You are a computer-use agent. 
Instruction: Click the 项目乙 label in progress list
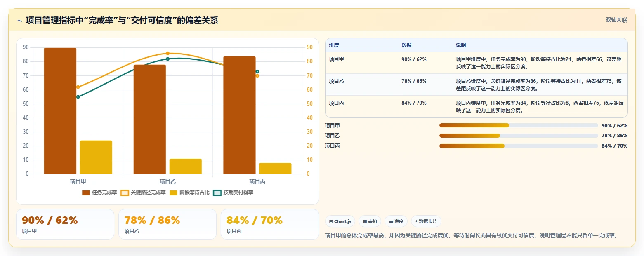(x=333, y=136)
